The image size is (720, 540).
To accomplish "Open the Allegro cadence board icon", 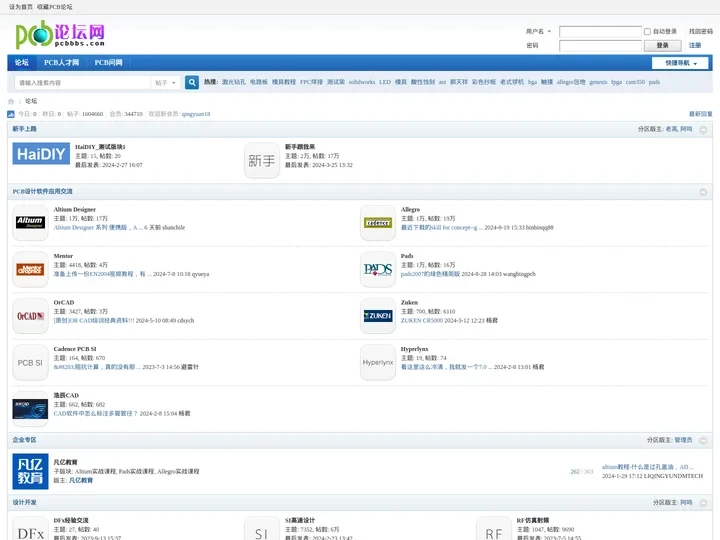I will coord(378,223).
